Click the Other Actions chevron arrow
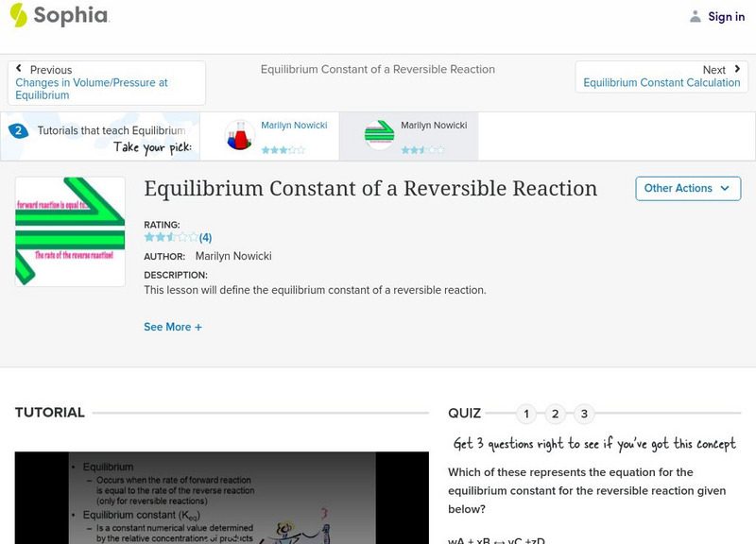Screen dimensions: 756x544 pos(726,188)
